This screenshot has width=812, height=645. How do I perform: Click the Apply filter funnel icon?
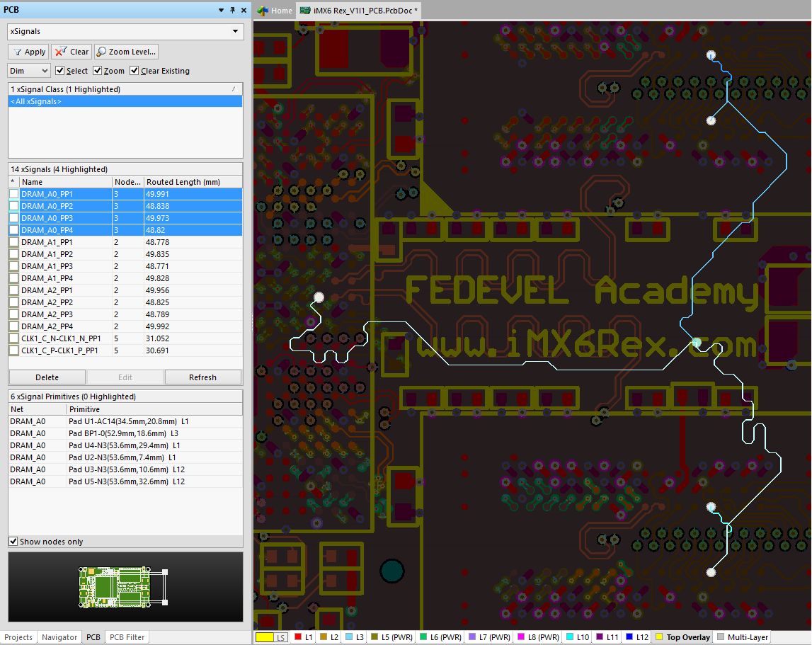[x=18, y=52]
